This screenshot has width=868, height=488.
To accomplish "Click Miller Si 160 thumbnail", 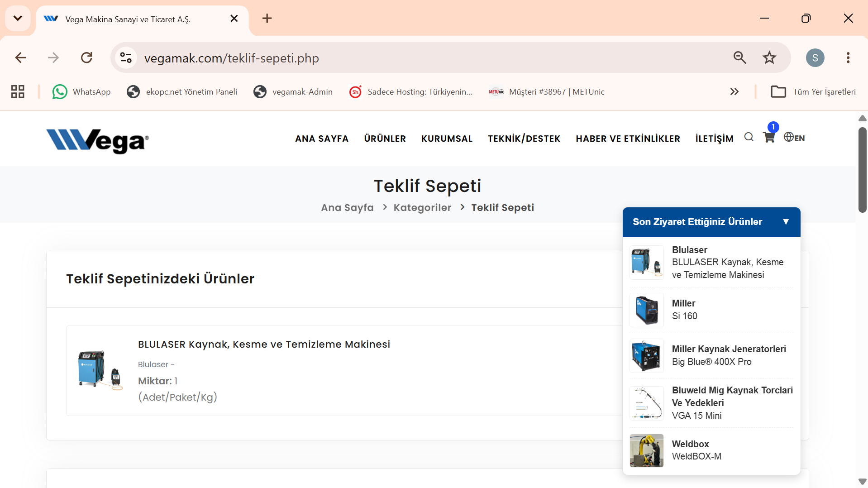I will 647,310.
